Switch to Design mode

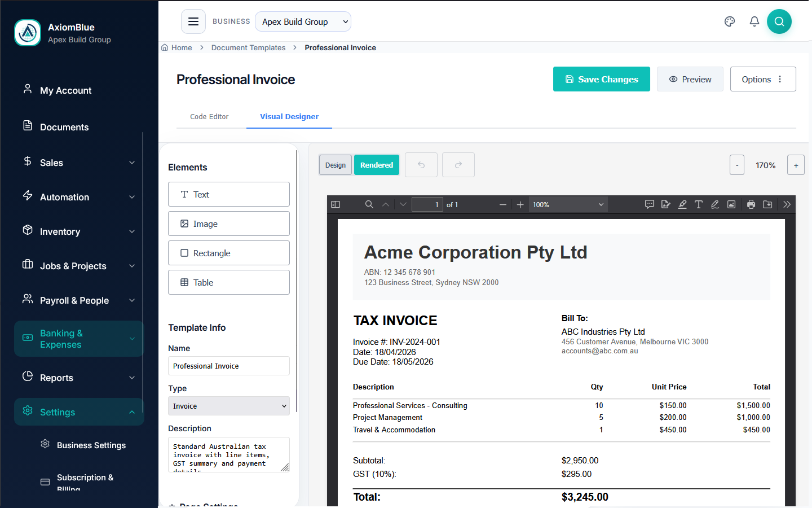click(x=335, y=164)
